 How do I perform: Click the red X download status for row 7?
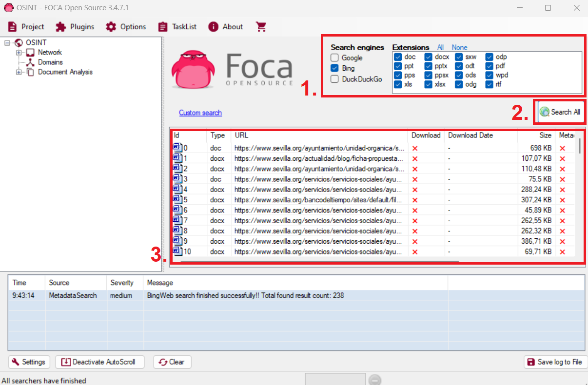coord(415,221)
